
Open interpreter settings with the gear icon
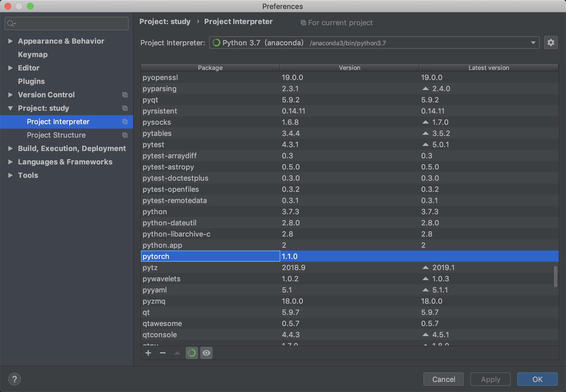550,42
